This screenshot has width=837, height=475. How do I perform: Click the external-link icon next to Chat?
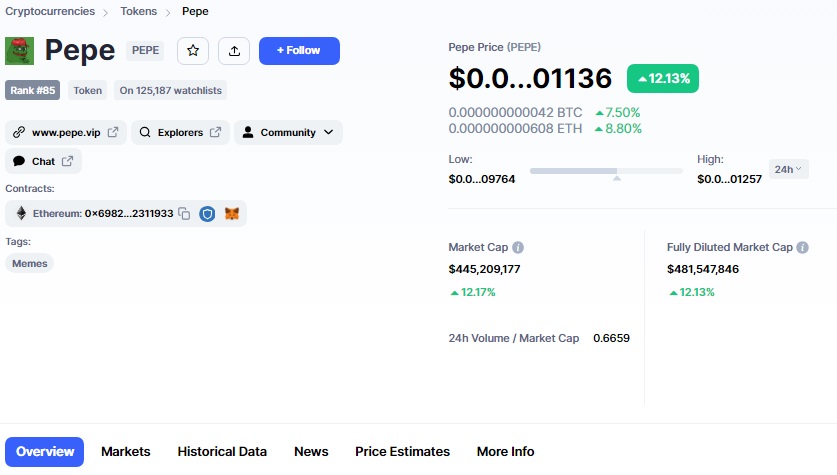coord(67,161)
